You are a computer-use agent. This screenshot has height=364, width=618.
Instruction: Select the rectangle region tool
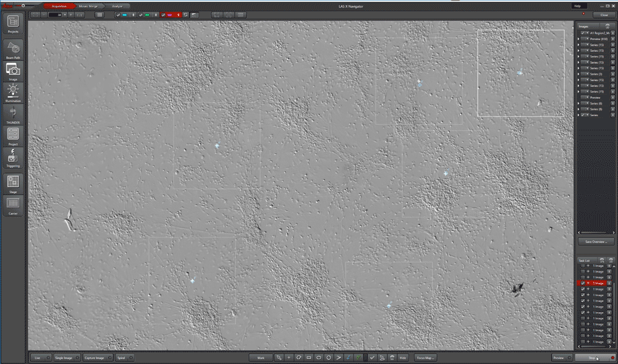(x=308, y=358)
